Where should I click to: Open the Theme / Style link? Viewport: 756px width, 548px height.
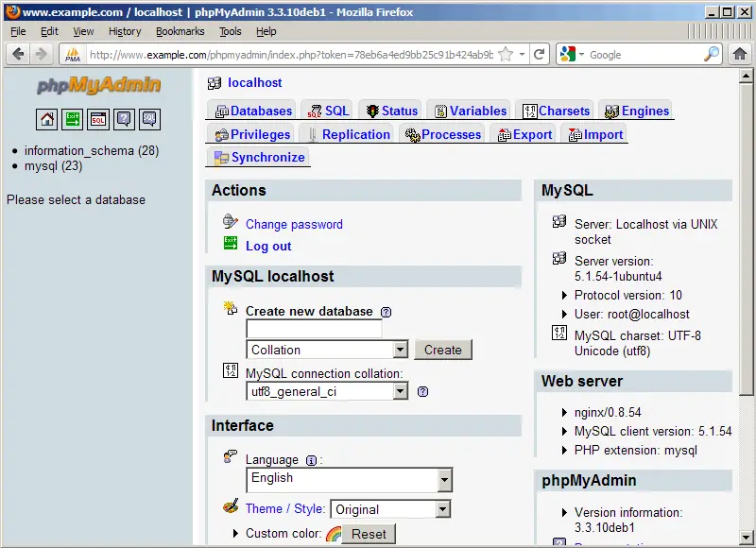(x=285, y=508)
